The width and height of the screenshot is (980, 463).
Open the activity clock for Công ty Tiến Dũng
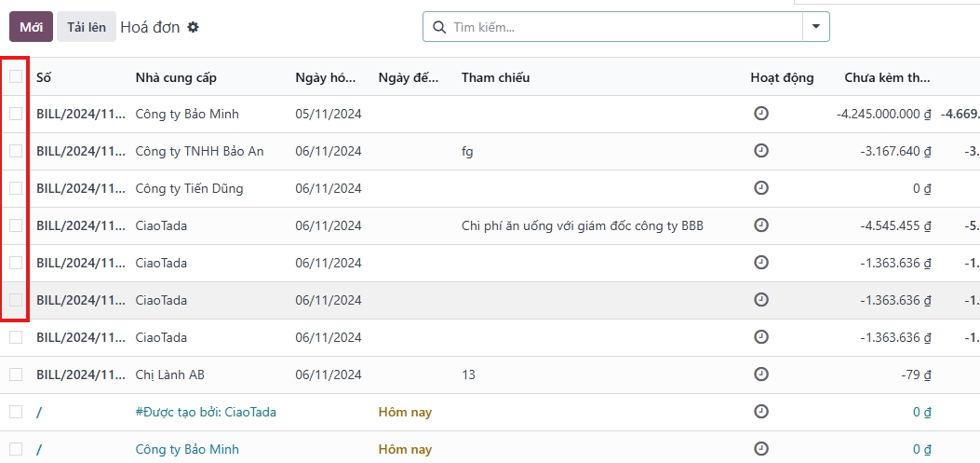[761, 187]
